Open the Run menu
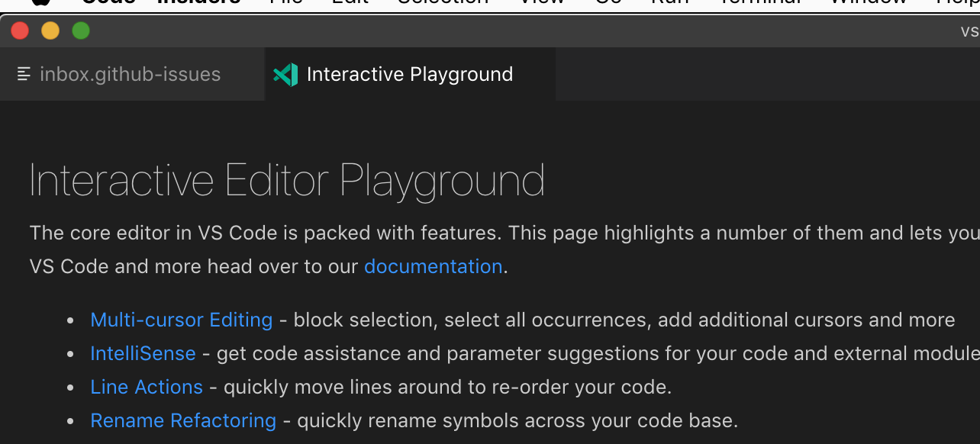980x444 pixels. click(x=669, y=3)
